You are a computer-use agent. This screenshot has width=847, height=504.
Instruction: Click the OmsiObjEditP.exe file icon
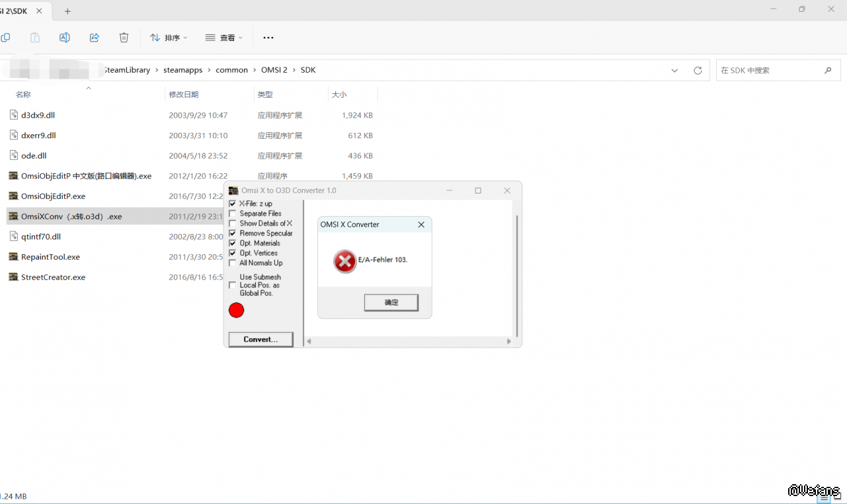coord(14,196)
